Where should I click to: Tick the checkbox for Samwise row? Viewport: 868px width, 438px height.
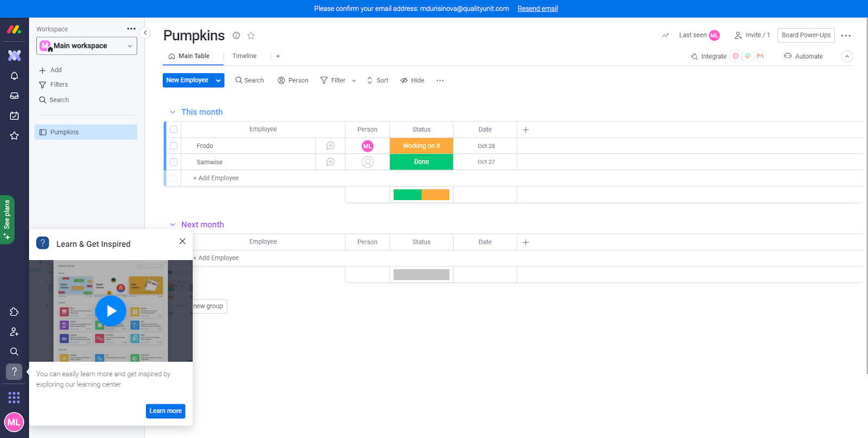click(x=174, y=162)
